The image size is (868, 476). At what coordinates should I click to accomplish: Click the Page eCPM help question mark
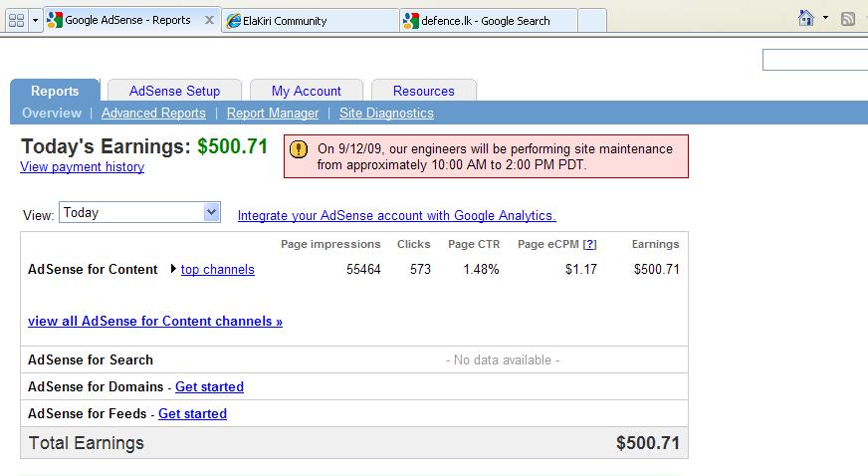[x=590, y=244]
